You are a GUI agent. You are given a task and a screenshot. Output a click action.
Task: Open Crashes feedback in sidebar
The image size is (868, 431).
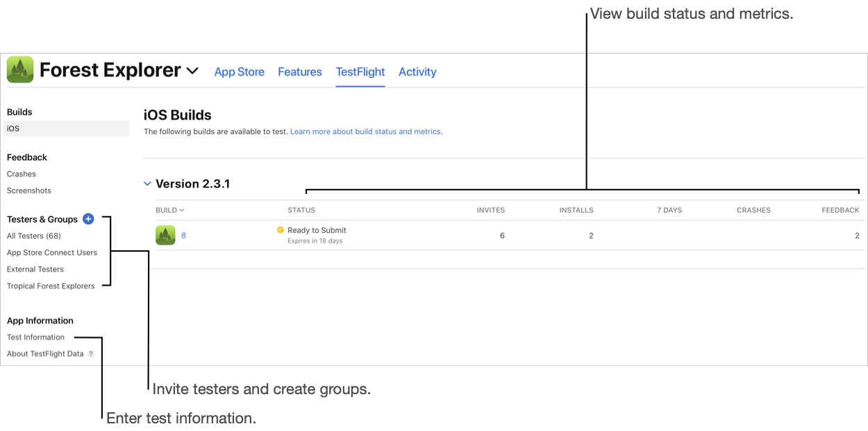coord(22,174)
